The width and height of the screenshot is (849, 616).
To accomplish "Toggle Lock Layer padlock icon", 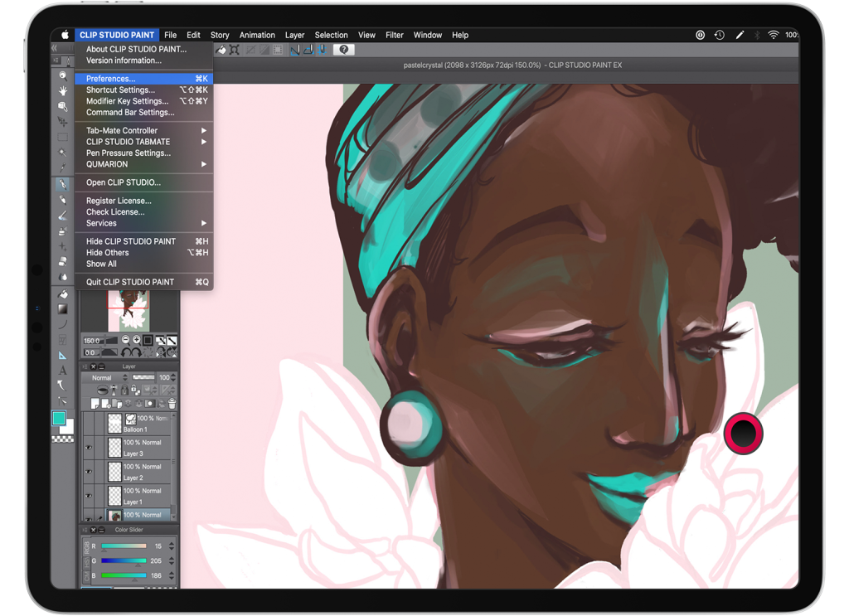I will point(124,390).
